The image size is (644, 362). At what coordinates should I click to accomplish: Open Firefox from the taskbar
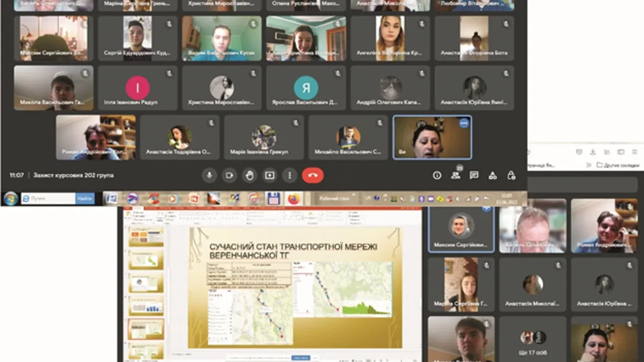(294, 199)
